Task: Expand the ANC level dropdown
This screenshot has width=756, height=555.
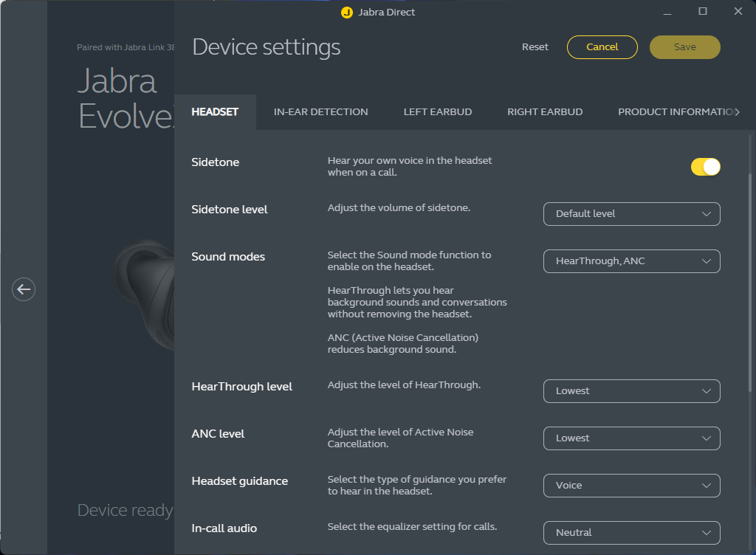Action: pyautogui.click(x=632, y=438)
